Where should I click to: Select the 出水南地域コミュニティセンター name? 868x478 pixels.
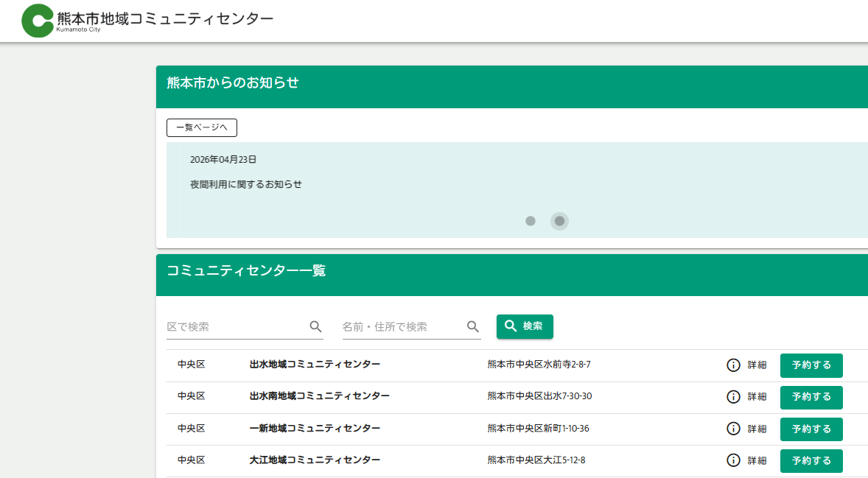tap(319, 396)
